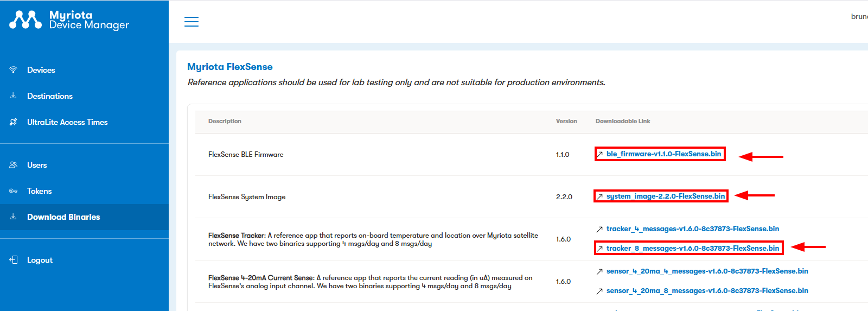Click the Download Binaries sidebar icon
Screen dimensions: 868x311
pos(13,217)
